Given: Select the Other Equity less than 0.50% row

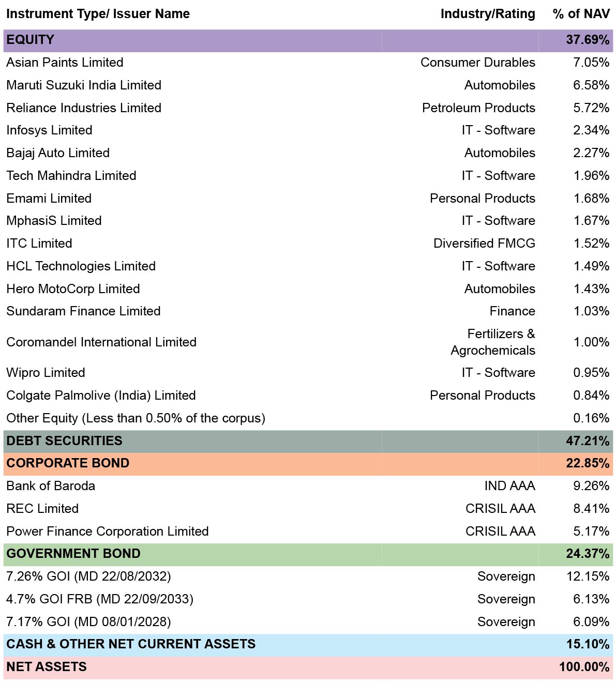Looking at the screenshot, I should [308, 418].
